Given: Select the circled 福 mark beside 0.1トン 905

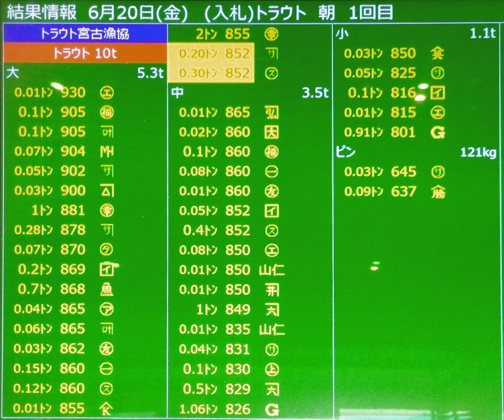Looking at the screenshot, I should pos(106,112).
